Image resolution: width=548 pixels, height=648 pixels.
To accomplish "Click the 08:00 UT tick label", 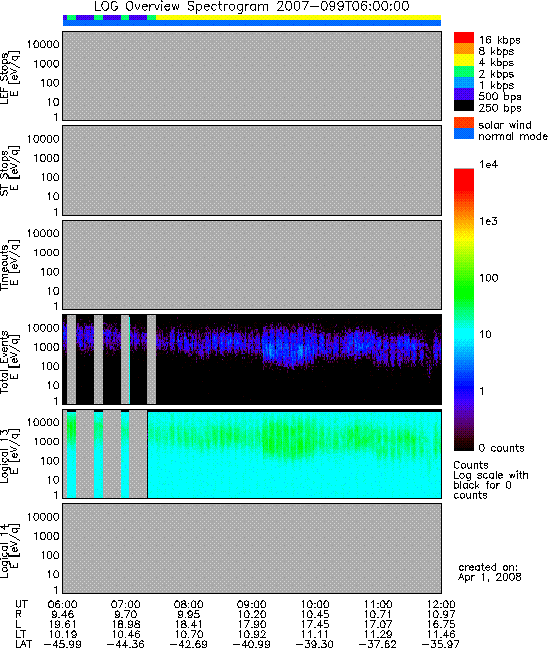I will [x=188, y=604].
